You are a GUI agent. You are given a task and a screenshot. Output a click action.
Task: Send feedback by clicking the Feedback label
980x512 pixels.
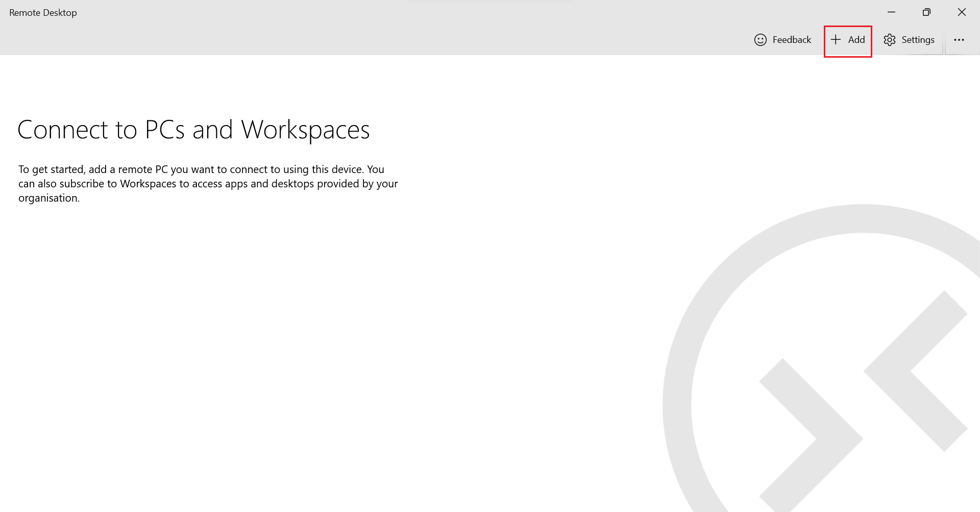[x=791, y=40]
